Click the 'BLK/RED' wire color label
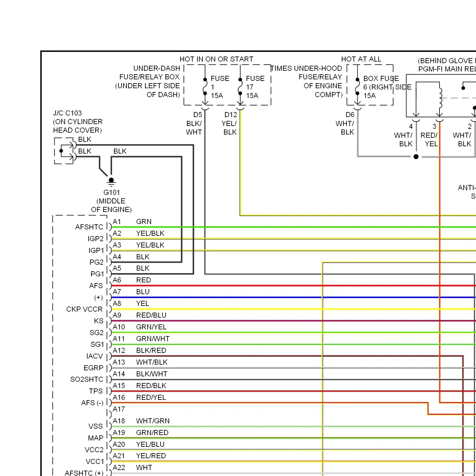The width and height of the screenshot is (476, 476). (151, 350)
